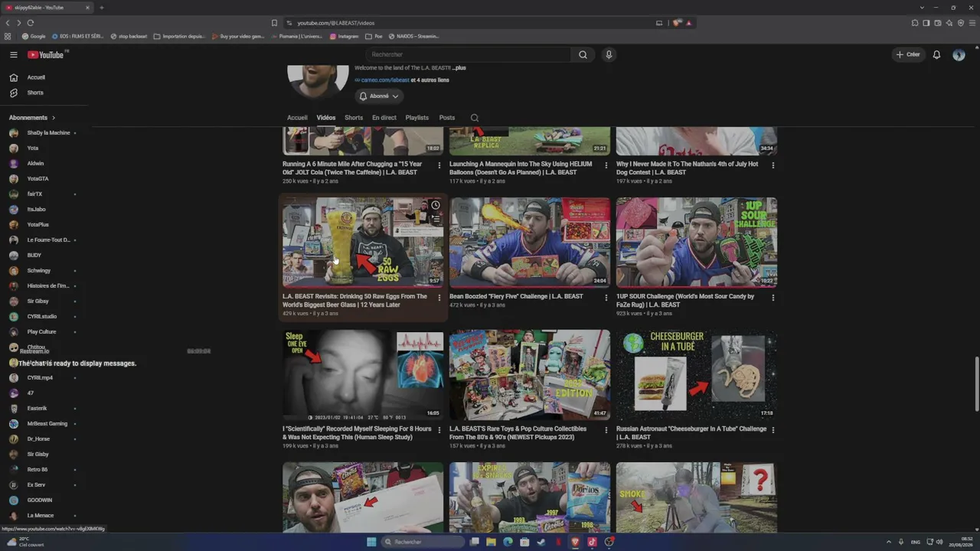Go to the YouTube home logo
This screenshot has height=551, width=980.
click(47, 55)
